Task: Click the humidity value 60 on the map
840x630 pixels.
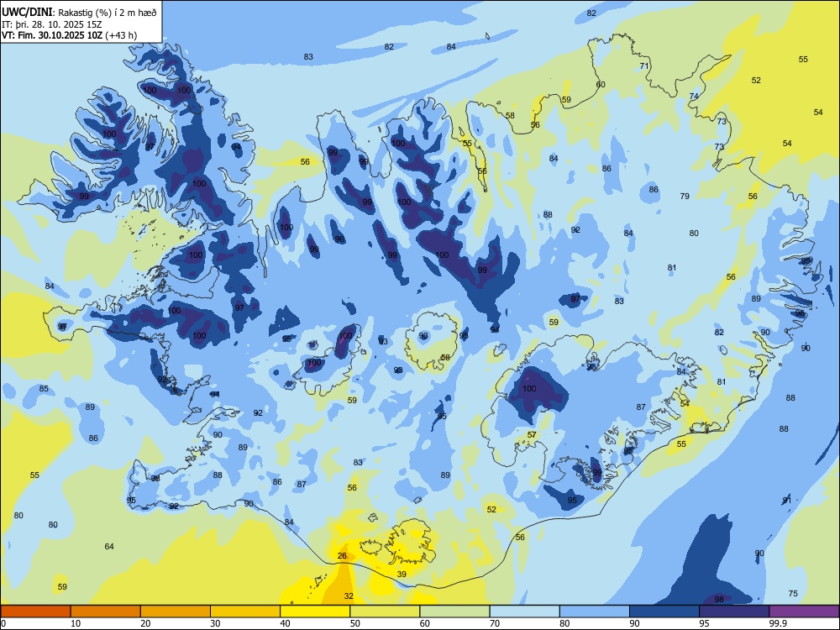Action: (601, 85)
